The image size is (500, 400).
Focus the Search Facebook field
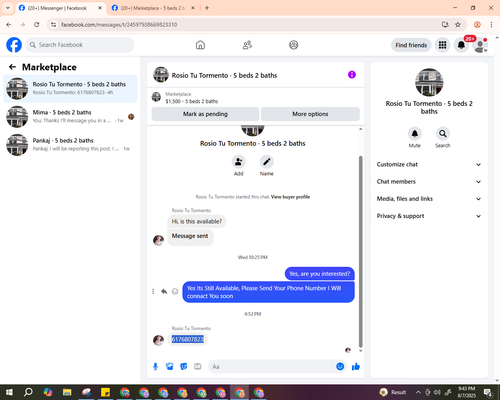(x=80, y=45)
